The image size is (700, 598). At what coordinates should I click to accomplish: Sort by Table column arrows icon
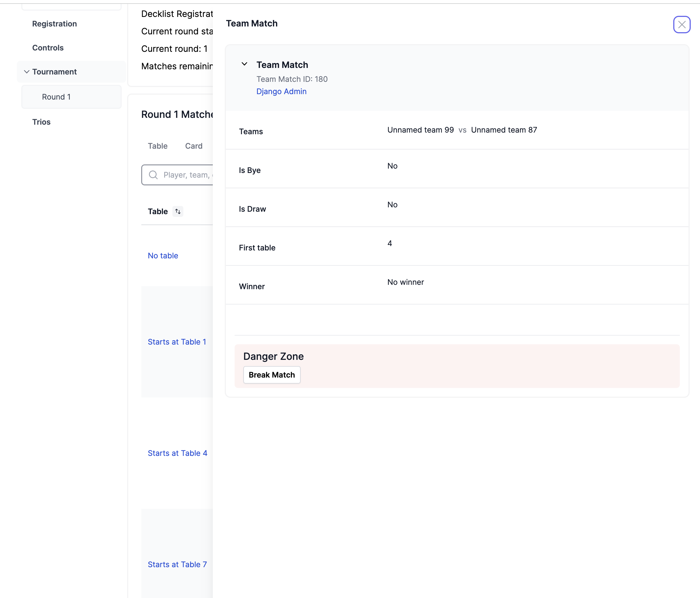[178, 211]
